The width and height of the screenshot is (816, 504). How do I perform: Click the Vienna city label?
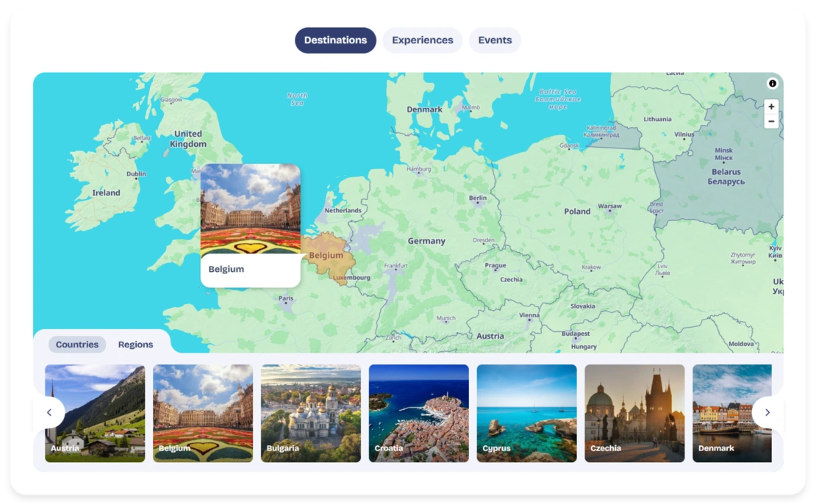pos(529,315)
